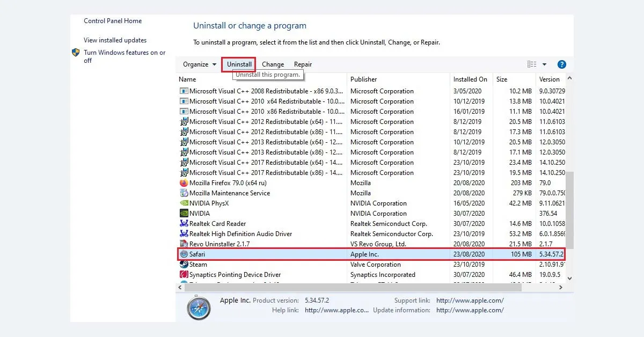Click Visual C++ 2010 x86 icon

pos(184,112)
